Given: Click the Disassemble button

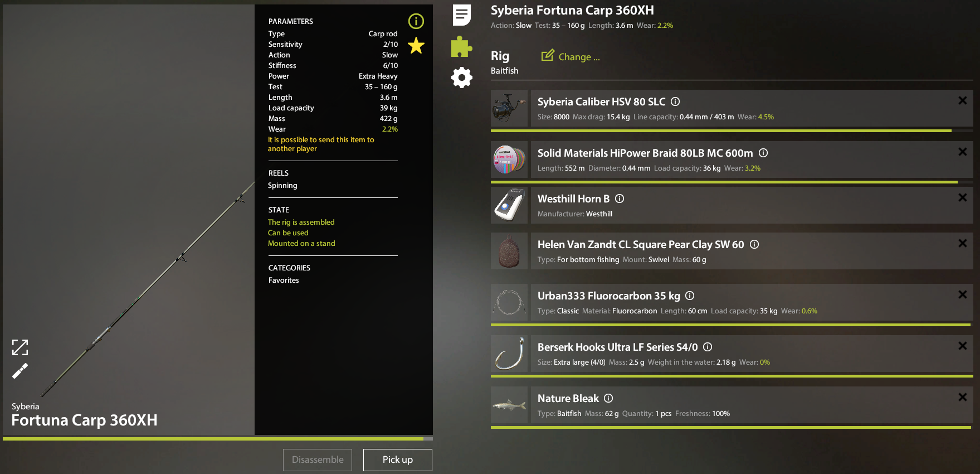Looking at the screenshot, I should (x=318, y=460).
